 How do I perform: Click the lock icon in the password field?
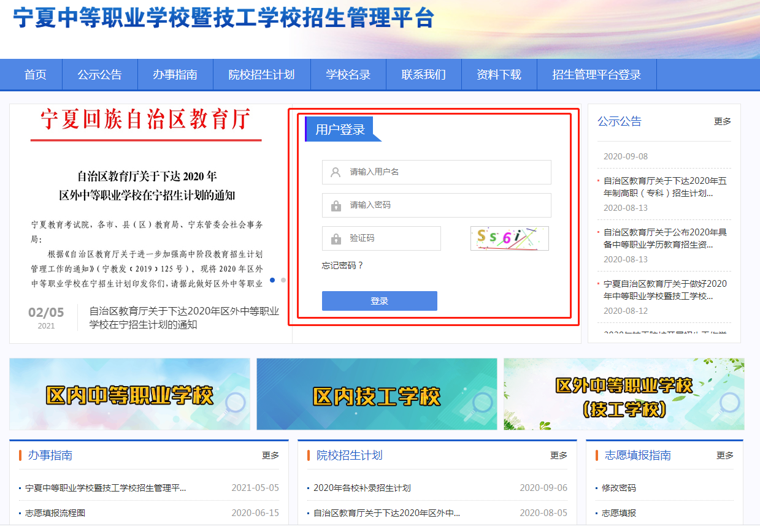pyautogui.click(x=336, y=205)
